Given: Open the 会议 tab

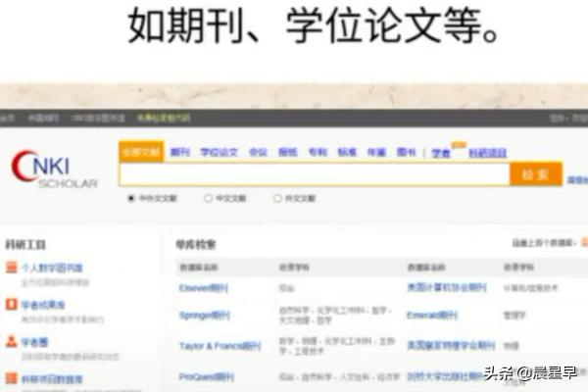Looking at the screenshot, I should 258,152.
